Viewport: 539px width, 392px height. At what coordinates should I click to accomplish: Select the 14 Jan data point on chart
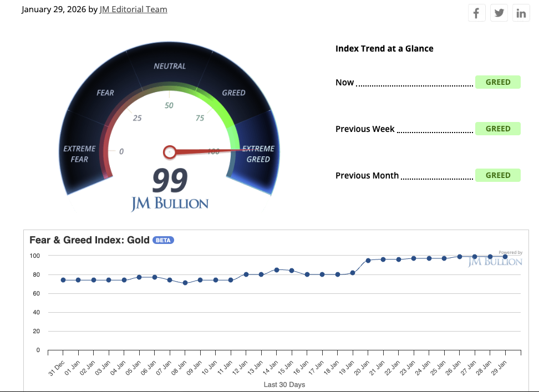tap(276, 270)
